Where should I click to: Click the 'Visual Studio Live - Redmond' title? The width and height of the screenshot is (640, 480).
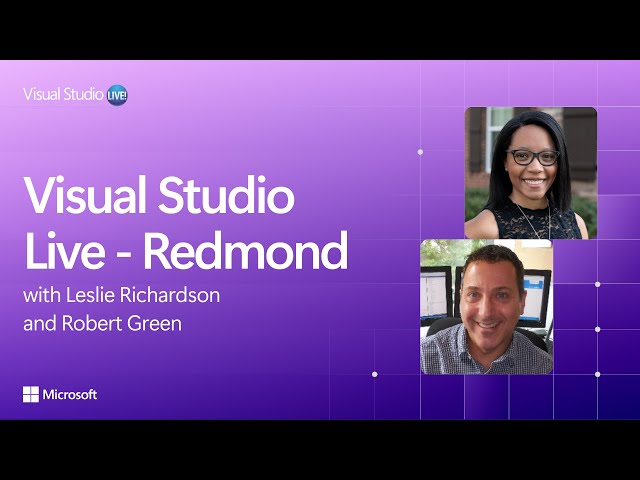pos(186,222)
